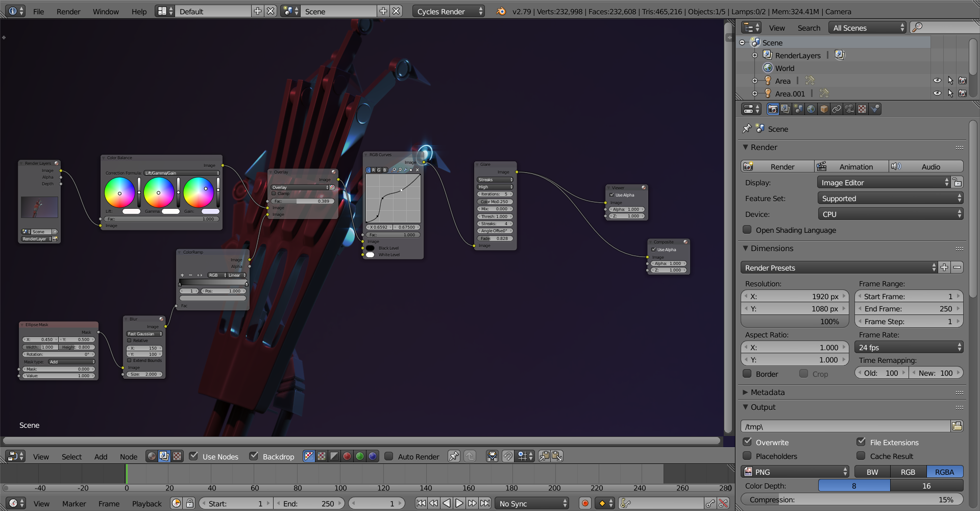The image size is (980, 511).
Task: Expand the Metadata panel
Action: point(767,392)
